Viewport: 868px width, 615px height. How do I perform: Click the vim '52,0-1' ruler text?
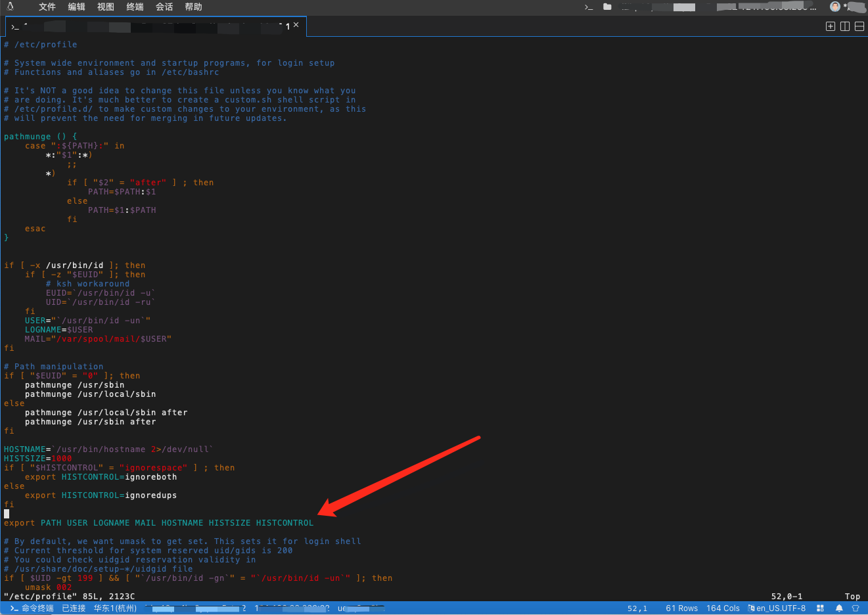coord(787,597)
